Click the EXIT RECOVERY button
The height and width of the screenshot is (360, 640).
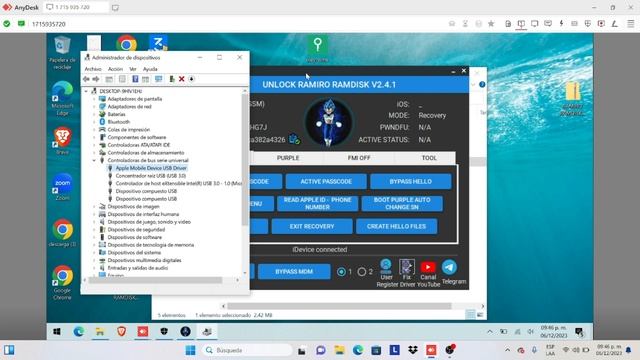click(x=312, y=226)
